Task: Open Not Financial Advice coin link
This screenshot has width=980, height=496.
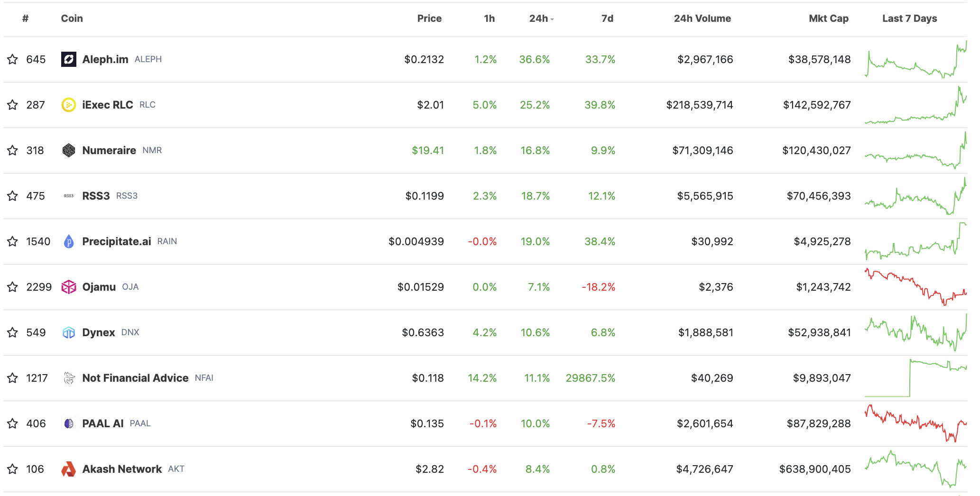Action: click(x=135, y=378)
